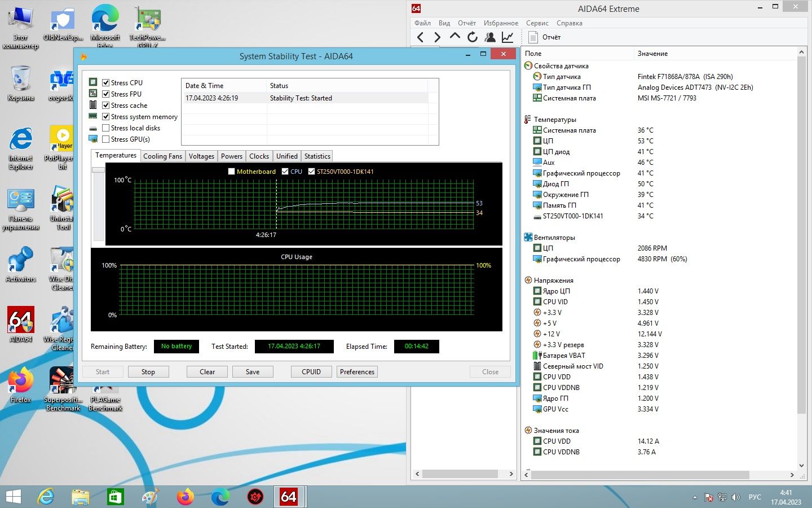This screenshot has height=508, width=812.
Task: Enable Stress local disks checkbox
Action: [105, 128]
